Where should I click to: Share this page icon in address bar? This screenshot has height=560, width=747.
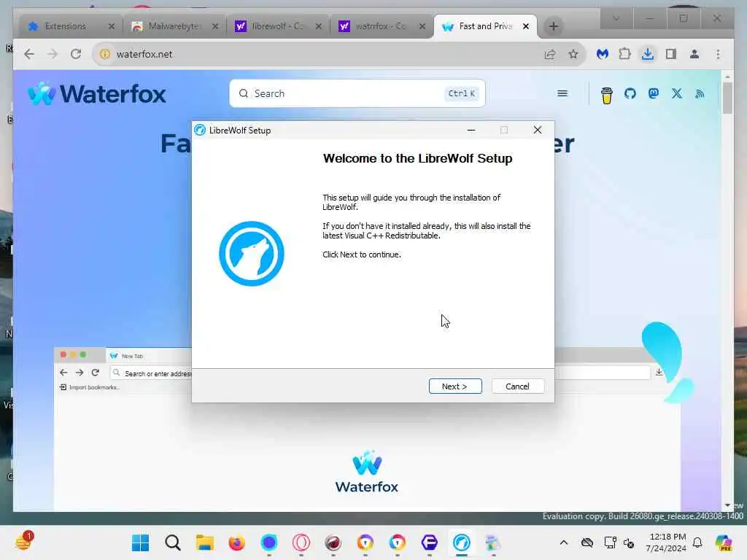point(550,54)
